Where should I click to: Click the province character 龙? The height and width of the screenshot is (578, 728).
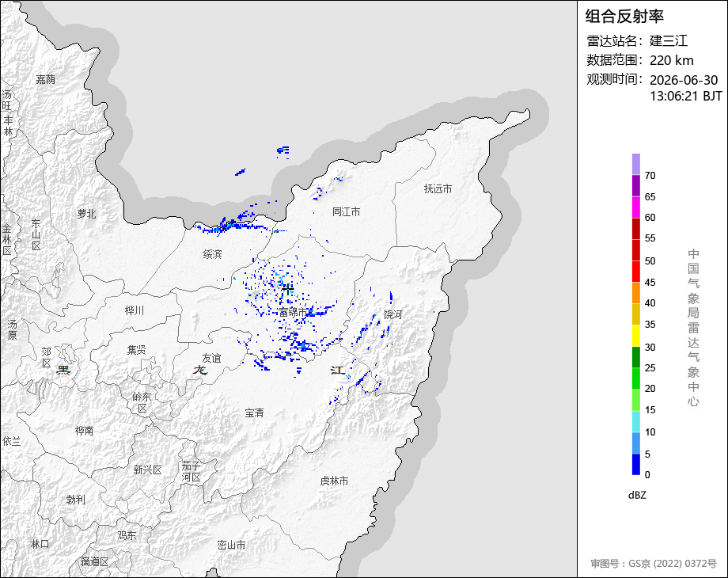[x=199, y=370]
